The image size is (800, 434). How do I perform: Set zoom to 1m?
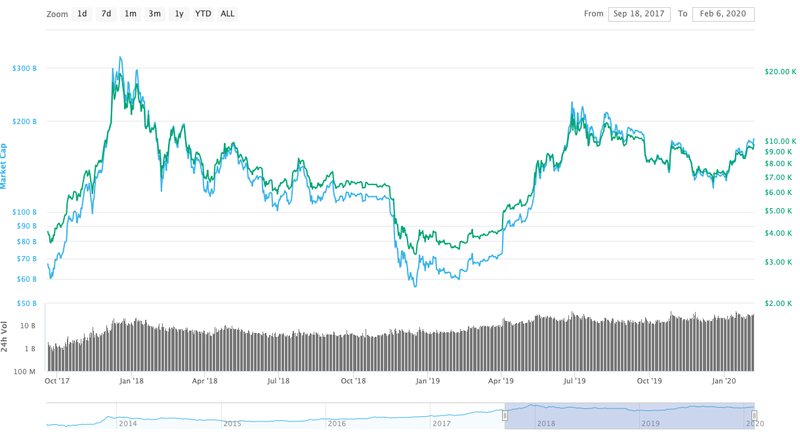click(x=131, y=14)
